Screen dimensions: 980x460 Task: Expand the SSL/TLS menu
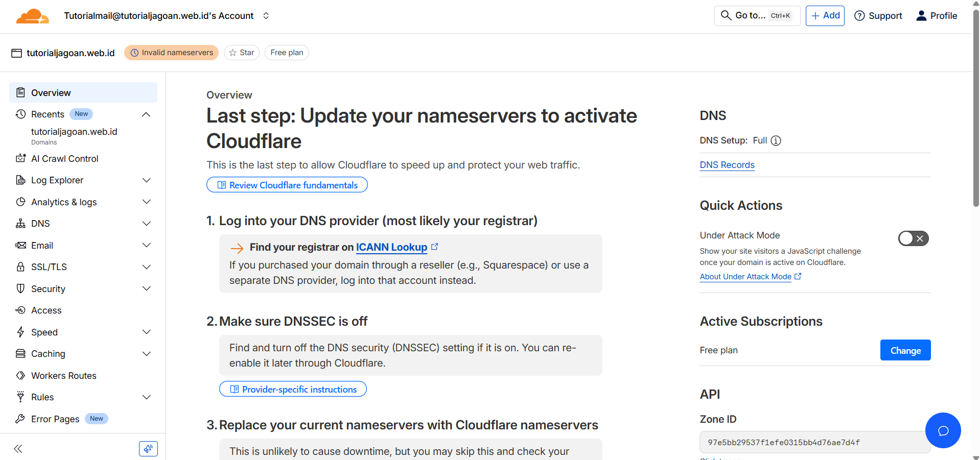coord(147,267)
